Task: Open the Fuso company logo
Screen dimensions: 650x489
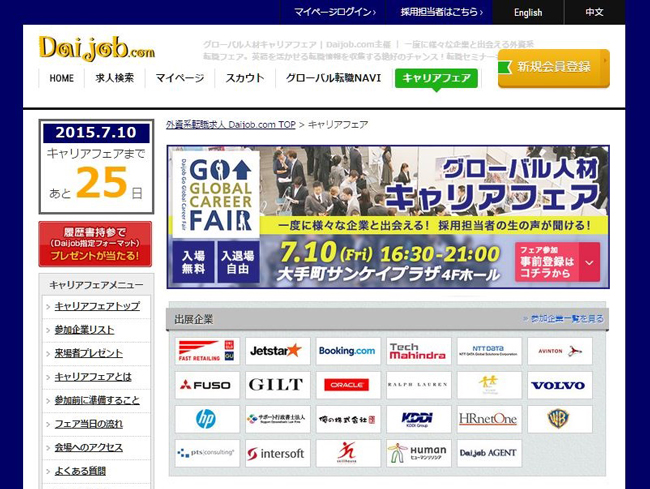Action: coord(207,385)
